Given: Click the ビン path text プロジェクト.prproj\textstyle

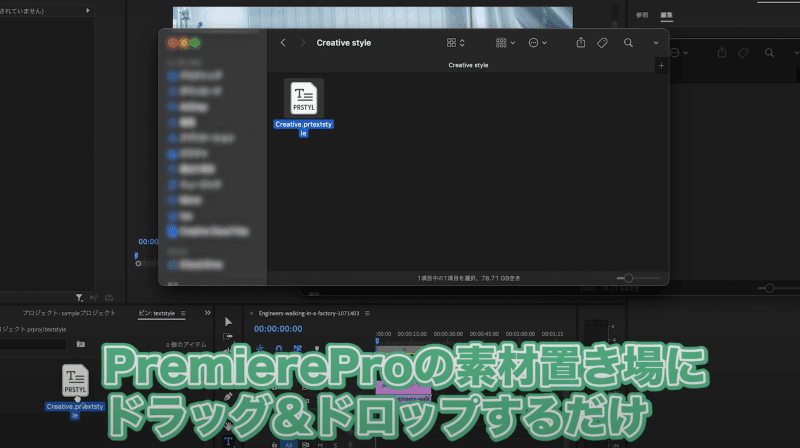Looking at the screenshot, I should 33,330.
